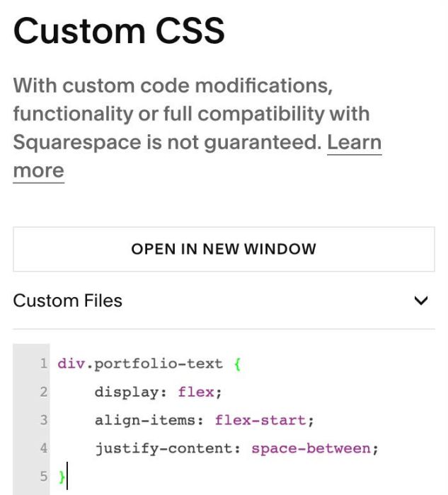The image size is (448, 495).
Task: Click line number 2 in the gutter
Action: tap(44, 392)
